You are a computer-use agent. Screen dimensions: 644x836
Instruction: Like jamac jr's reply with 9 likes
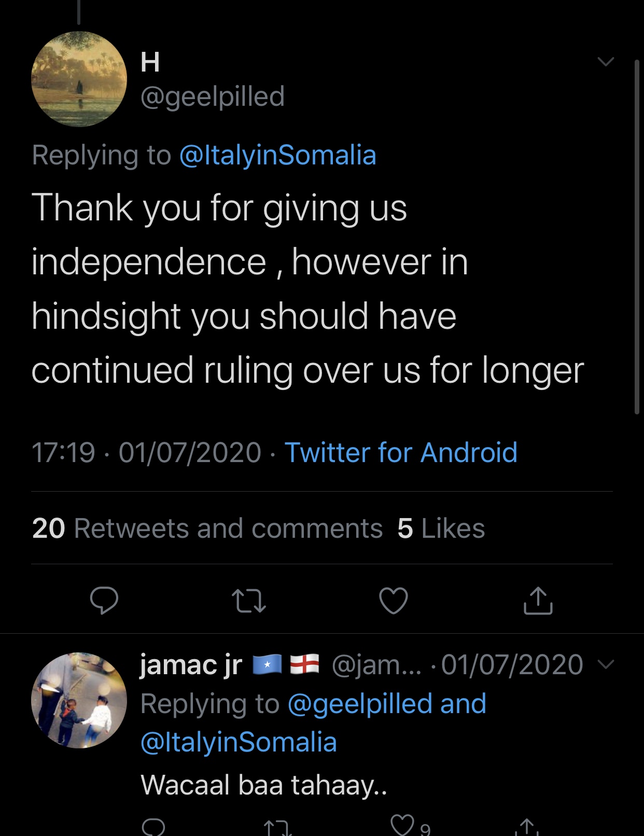402,826
